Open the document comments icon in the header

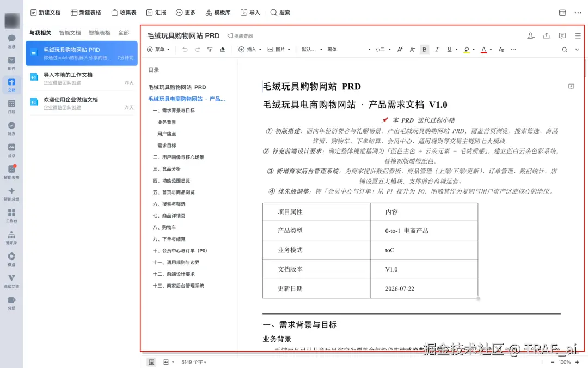(562, 36)
